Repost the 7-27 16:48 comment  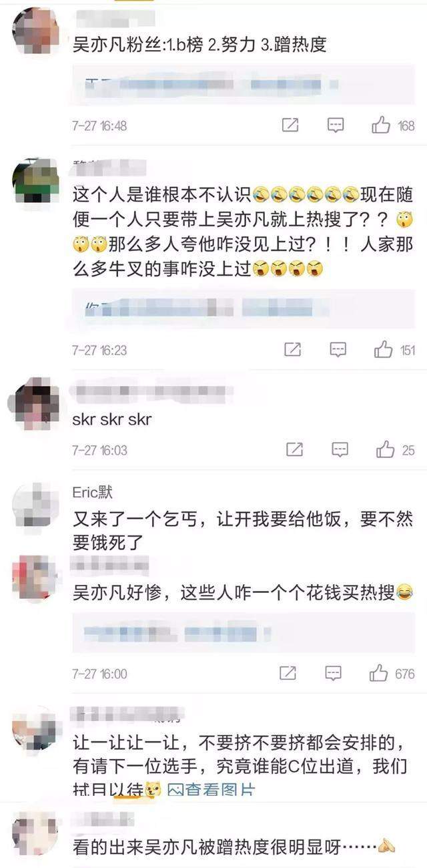(x=290, y=125)
